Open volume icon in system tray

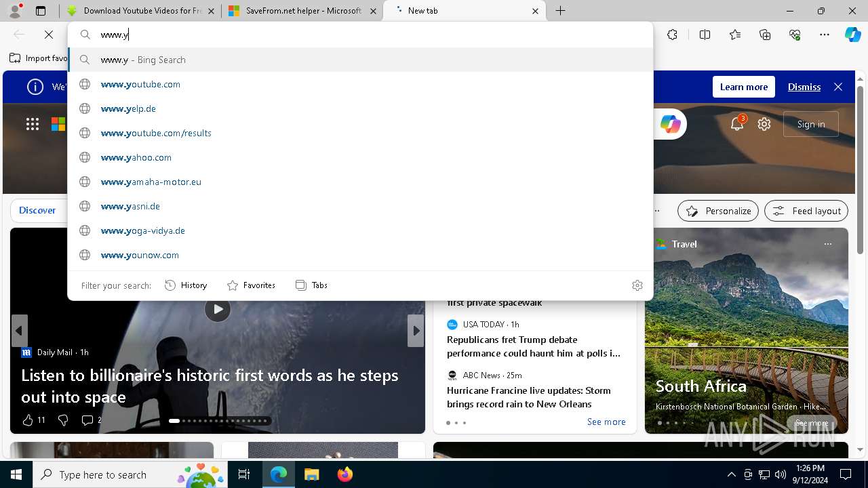781,474
